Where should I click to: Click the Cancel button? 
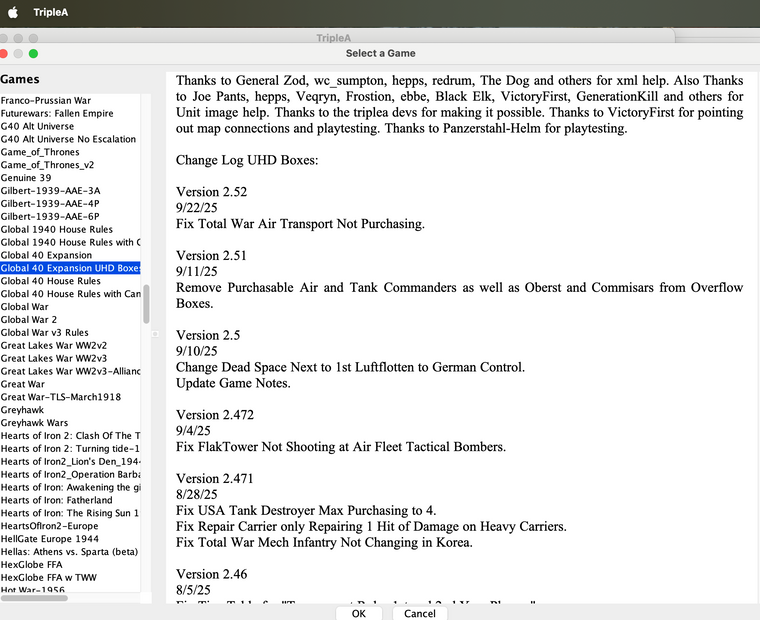pos(420,613)
